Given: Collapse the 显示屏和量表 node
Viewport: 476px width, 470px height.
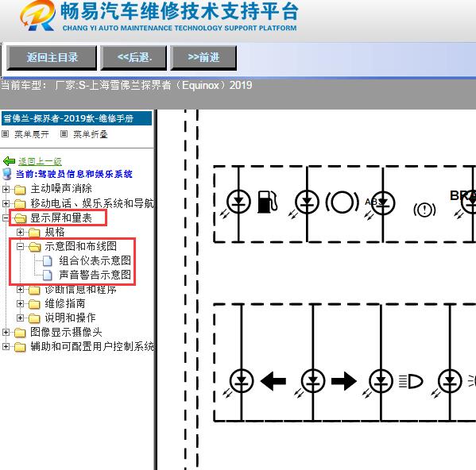Looking at the screenshot, I should tap(6, 218).
